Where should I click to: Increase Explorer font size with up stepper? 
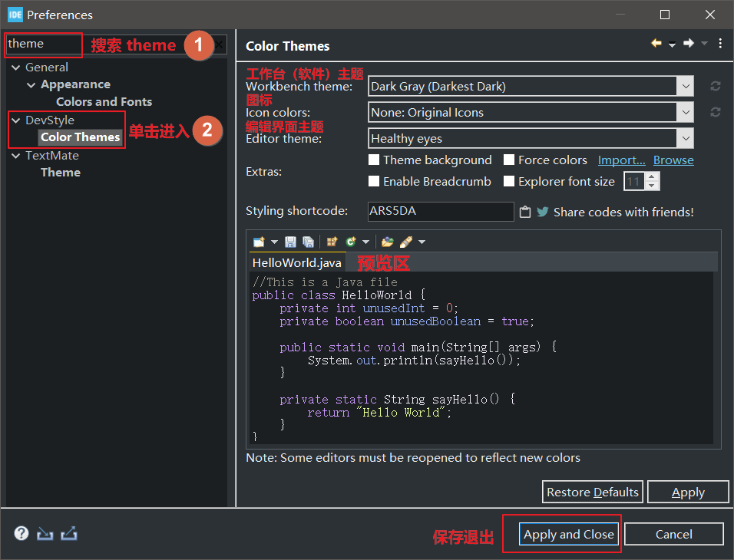[652, 177]
